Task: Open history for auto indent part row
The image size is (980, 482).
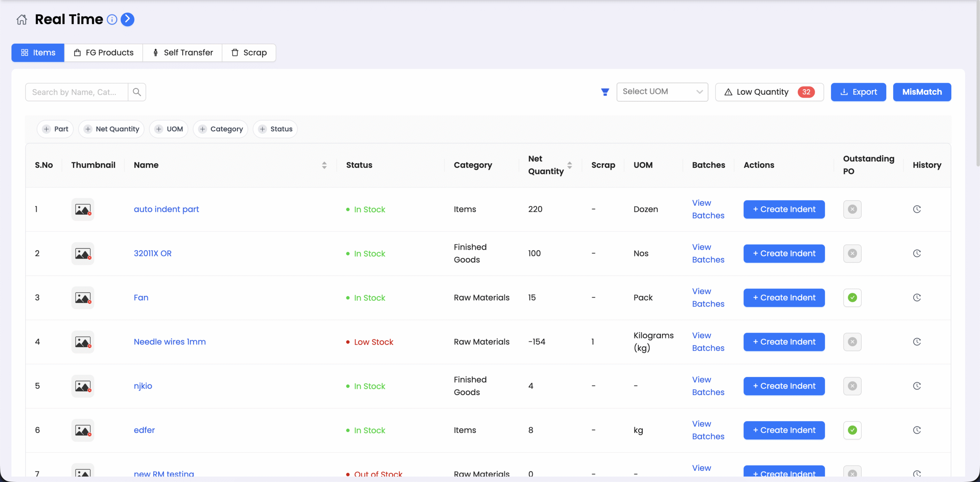Action: coord(917,209)
